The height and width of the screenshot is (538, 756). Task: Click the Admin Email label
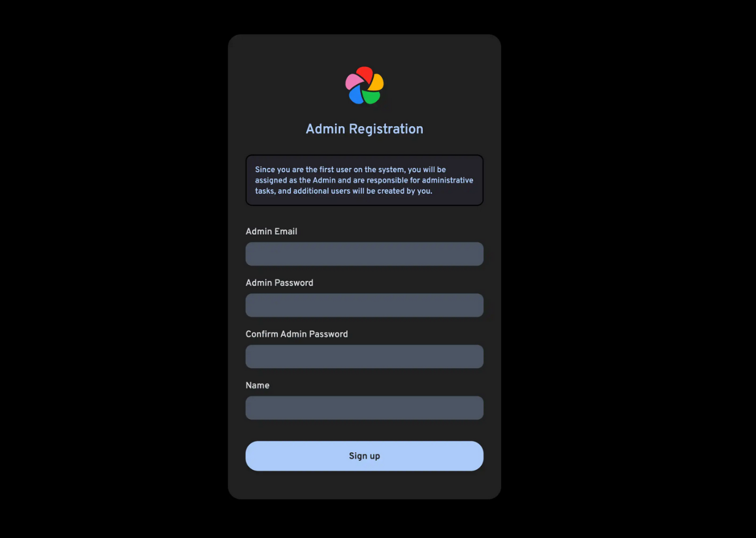tap(271, 232)
